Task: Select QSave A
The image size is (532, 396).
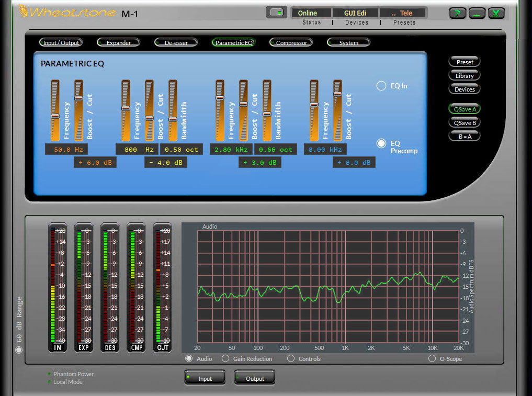Action: [465, 109]
